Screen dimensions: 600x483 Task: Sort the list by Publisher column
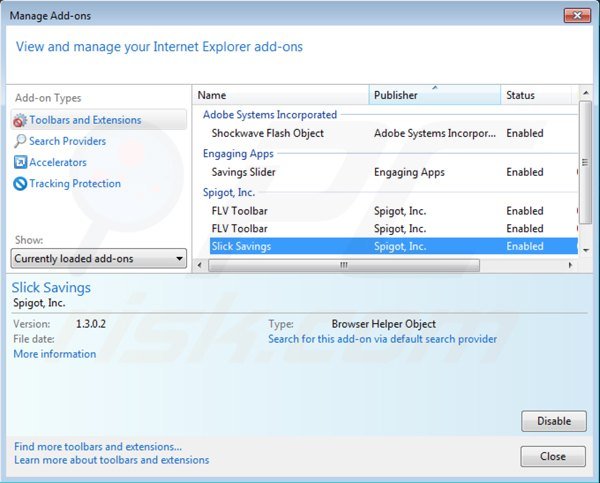pyautogui.click(x=435, y=95)
